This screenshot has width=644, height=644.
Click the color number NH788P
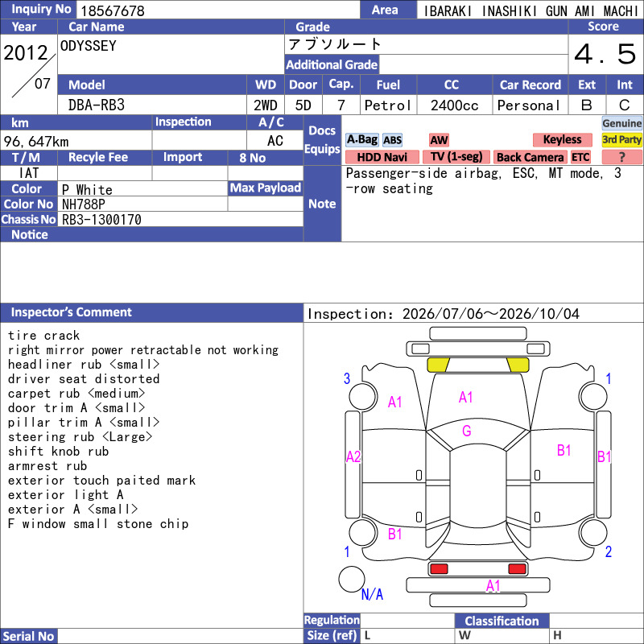[84, 204]
